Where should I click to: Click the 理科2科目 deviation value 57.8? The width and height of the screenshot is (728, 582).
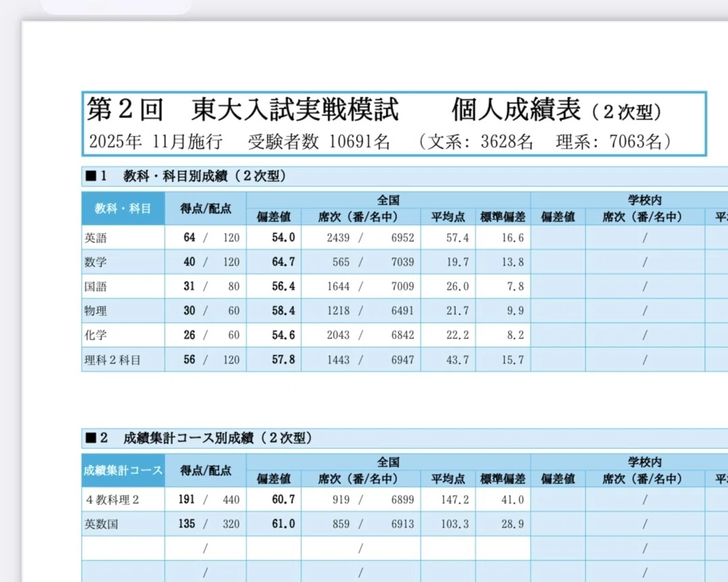(283, 360)
